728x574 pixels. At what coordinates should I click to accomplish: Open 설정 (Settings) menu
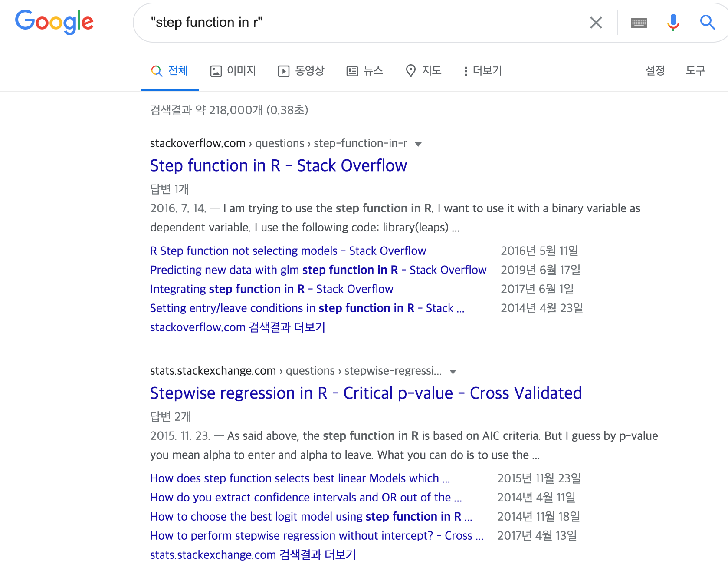pos(655,71)
